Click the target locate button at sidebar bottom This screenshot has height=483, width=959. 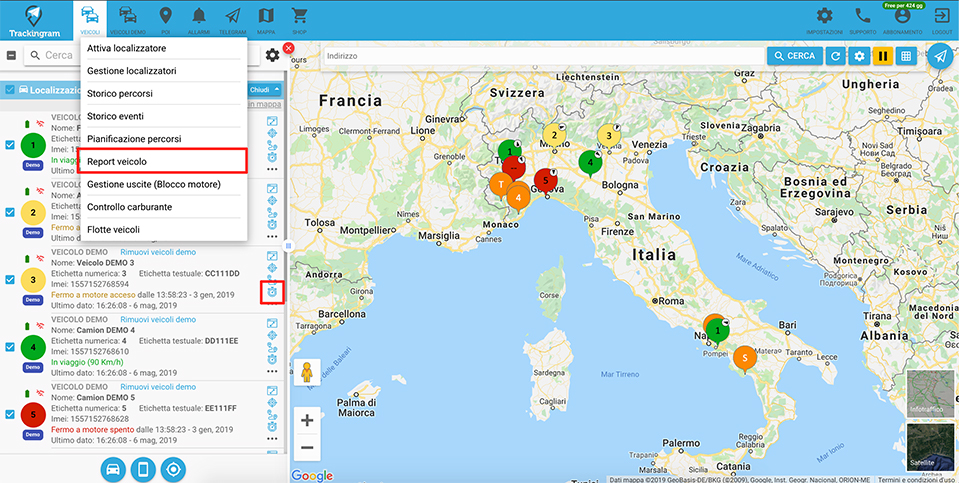pyautogui.click(x=173, y=469)
